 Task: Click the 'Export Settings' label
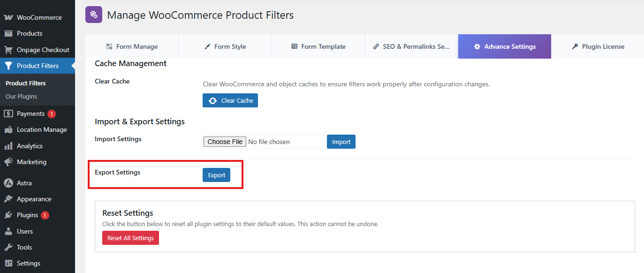pos(117,172)
